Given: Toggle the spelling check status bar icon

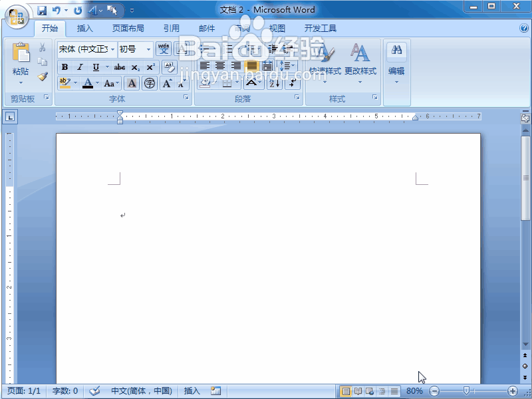Looking at the screenshot, I should click(x=94, y=390).
